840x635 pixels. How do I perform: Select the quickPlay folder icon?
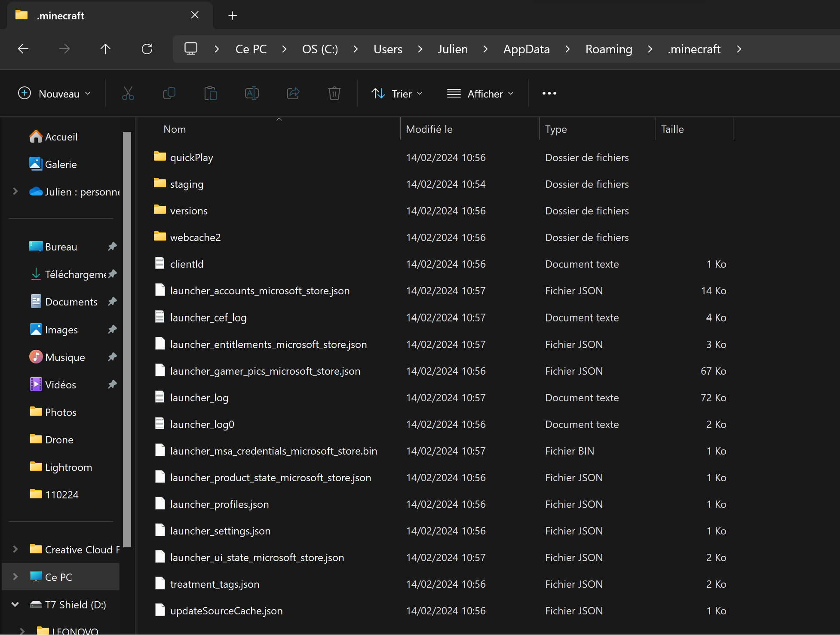[x=160, y=157]
